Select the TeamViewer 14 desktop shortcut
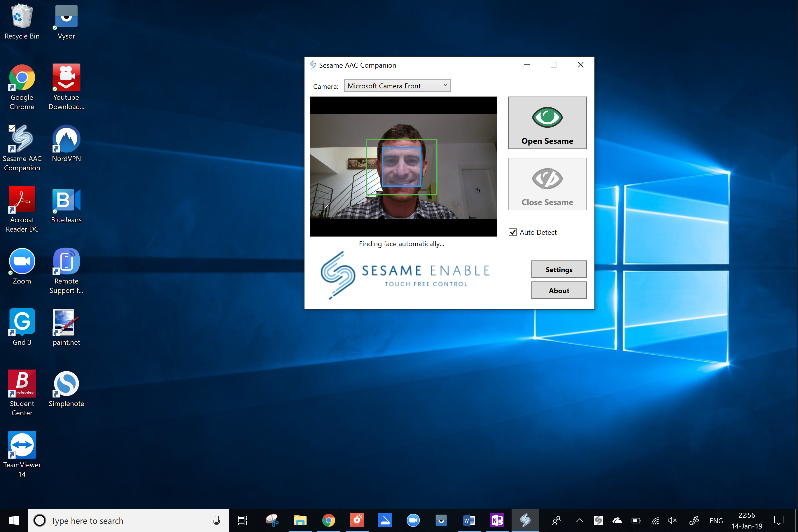 [22, 455]
